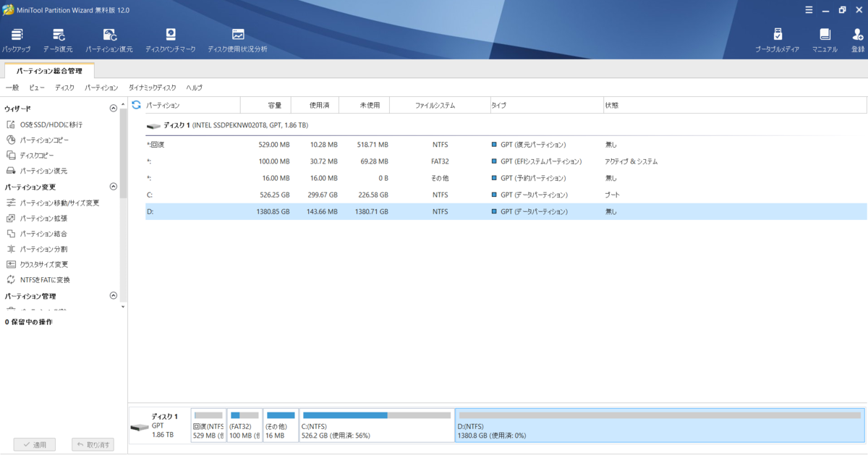Sort by the 未使用 column header
868x466 pixels.
[365, 106]
